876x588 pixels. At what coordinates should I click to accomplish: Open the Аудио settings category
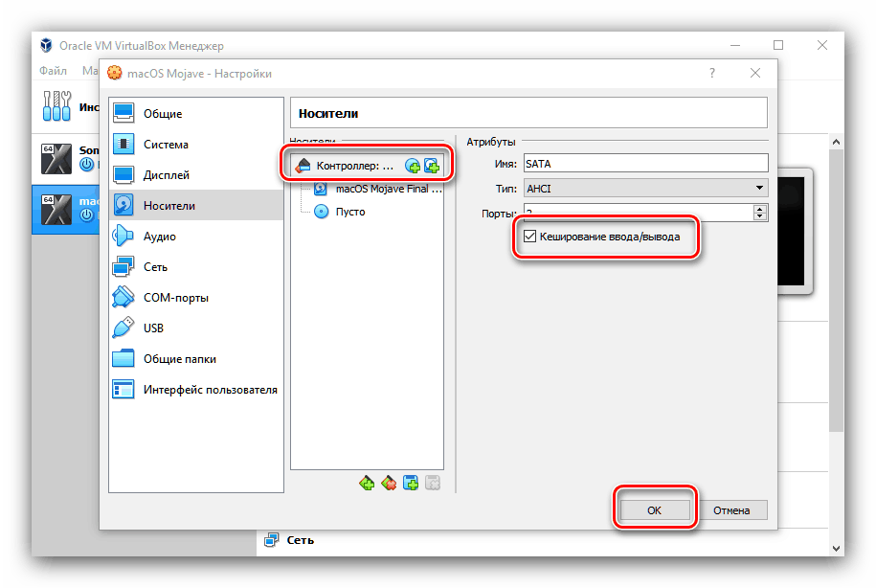[196, 237]
